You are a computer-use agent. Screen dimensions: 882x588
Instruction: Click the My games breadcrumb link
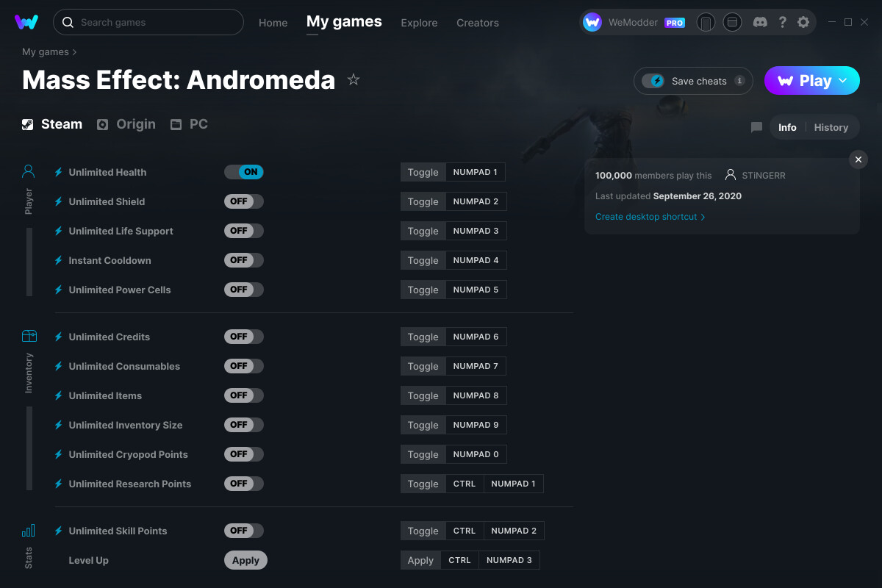click(x=46, y=52)
